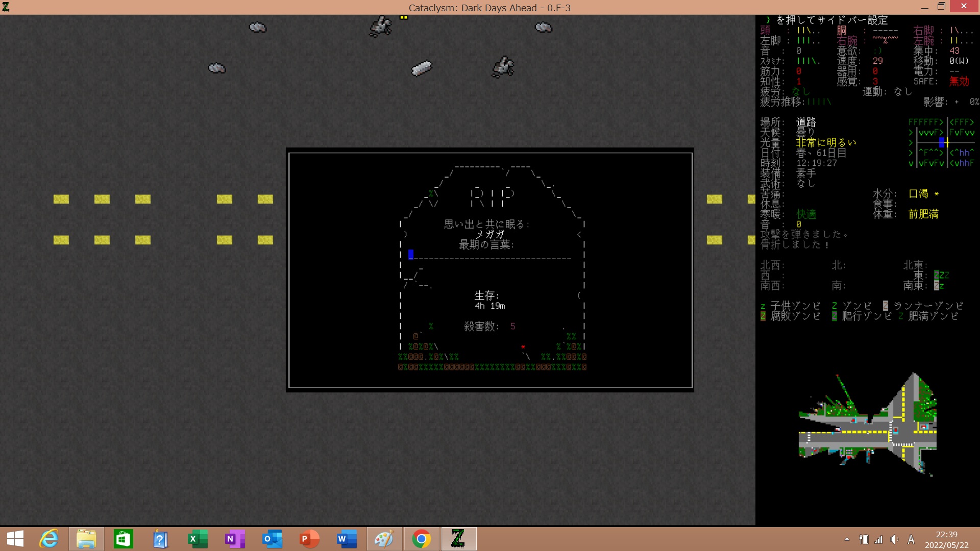This screenshot has width=980, height=551.
Task: Open the Windows Store taskbar icon
Action: 124,539
